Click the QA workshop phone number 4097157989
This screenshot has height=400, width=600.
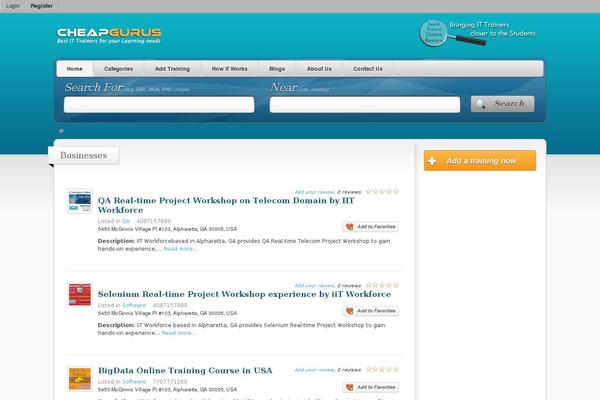coord(153,221)
